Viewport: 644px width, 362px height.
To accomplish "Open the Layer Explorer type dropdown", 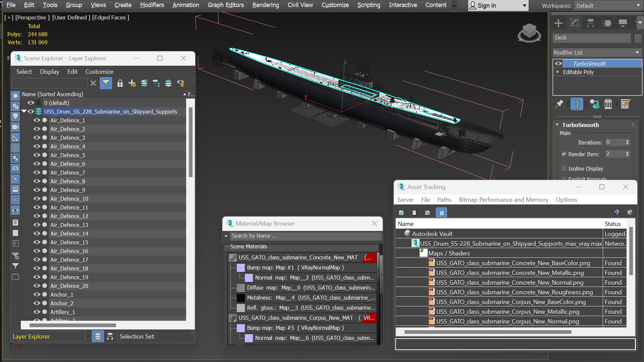I will 88,337.
